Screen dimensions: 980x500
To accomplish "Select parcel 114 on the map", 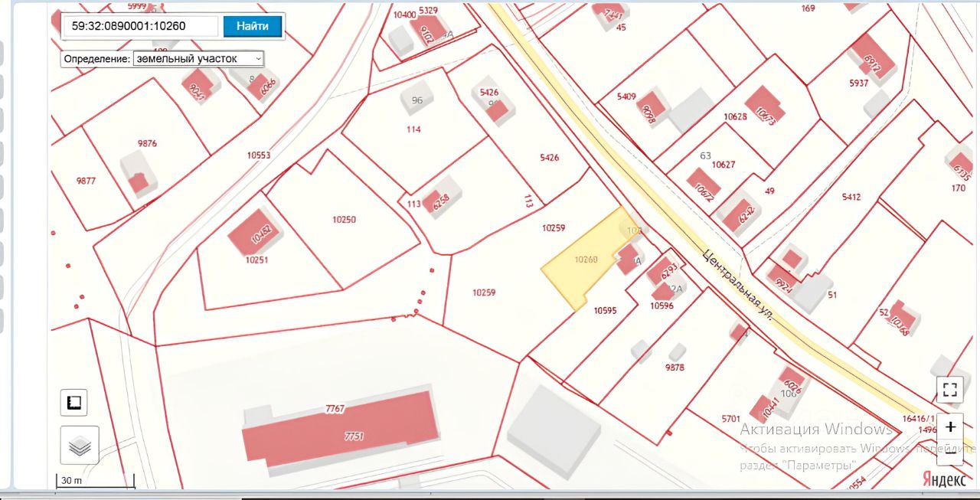I will [413, 130].
